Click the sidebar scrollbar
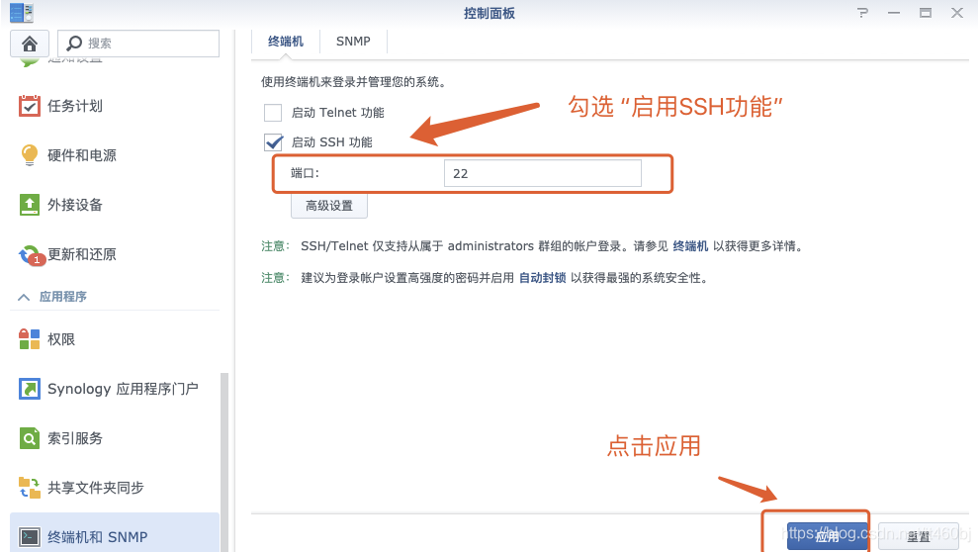The height and width of the screenshot is (552, 980). 224,462
